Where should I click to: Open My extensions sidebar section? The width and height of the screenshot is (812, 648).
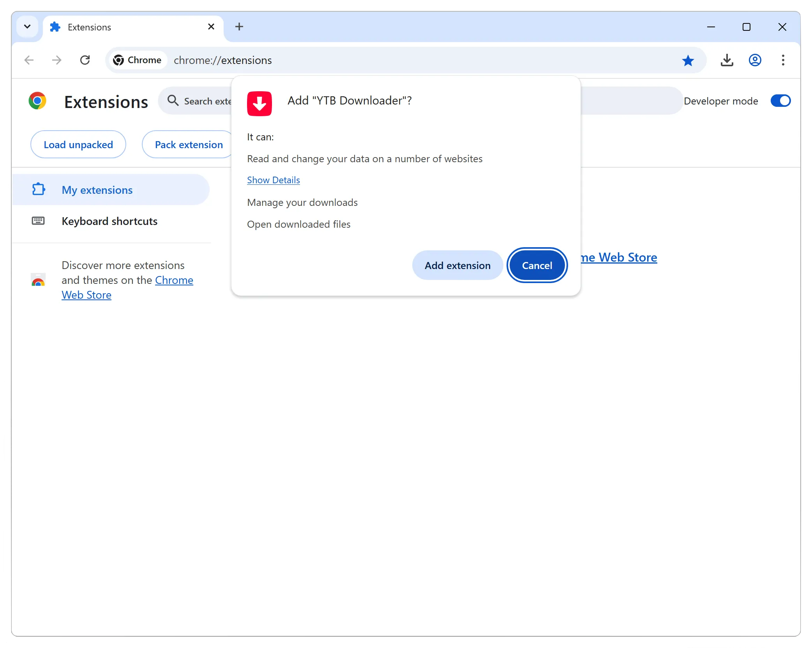[x=111, y=190]
